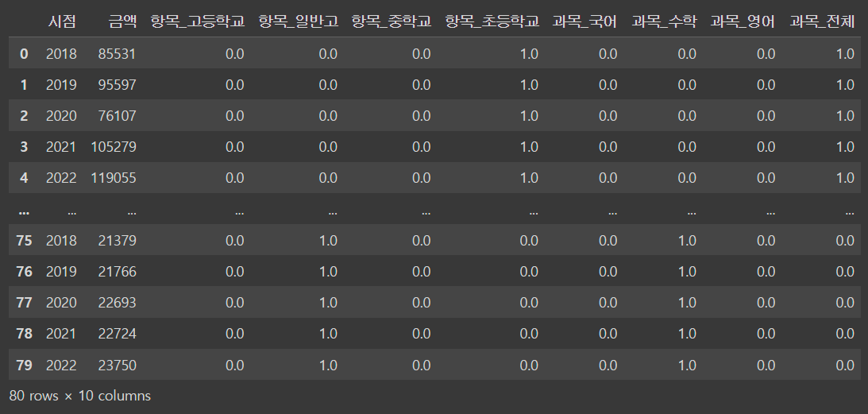
Task: Click 항목_고등학교 value 0.0 in row 0
Action: pyautogui.click(x=235, y=54)
